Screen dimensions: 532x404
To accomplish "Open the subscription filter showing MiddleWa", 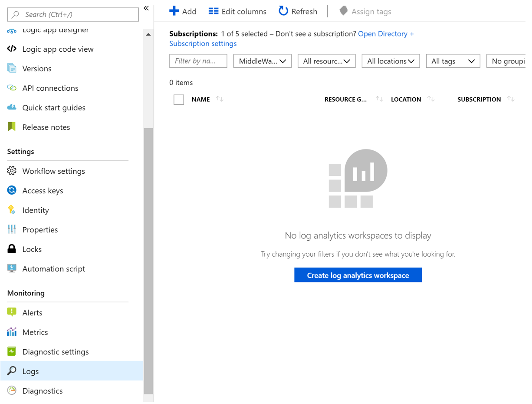I will [x=262, y=61].
